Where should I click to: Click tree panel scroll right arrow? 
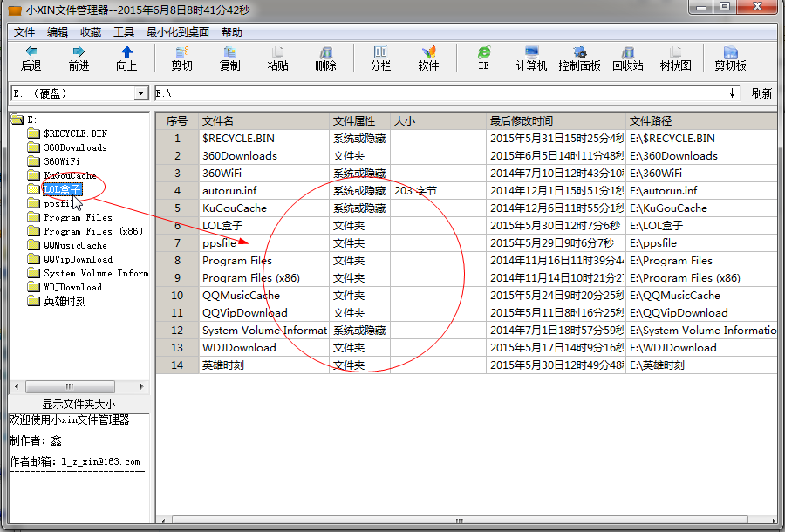coord(142,386)
